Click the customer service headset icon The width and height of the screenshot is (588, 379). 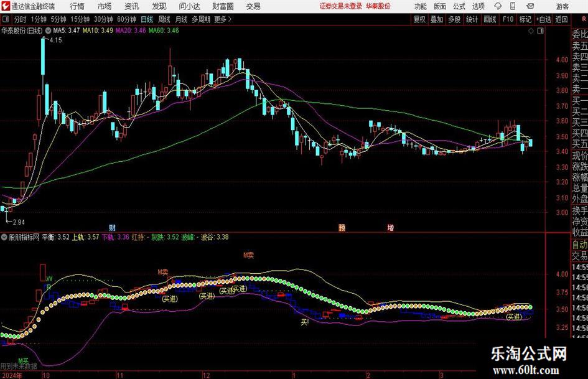pyautogui.click(x=498, y=6)
